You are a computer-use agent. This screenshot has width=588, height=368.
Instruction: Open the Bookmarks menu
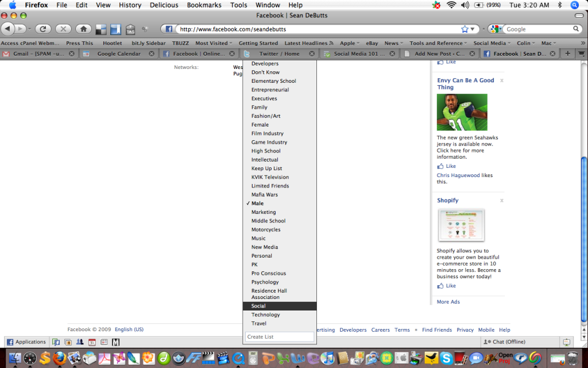[204, 5]
